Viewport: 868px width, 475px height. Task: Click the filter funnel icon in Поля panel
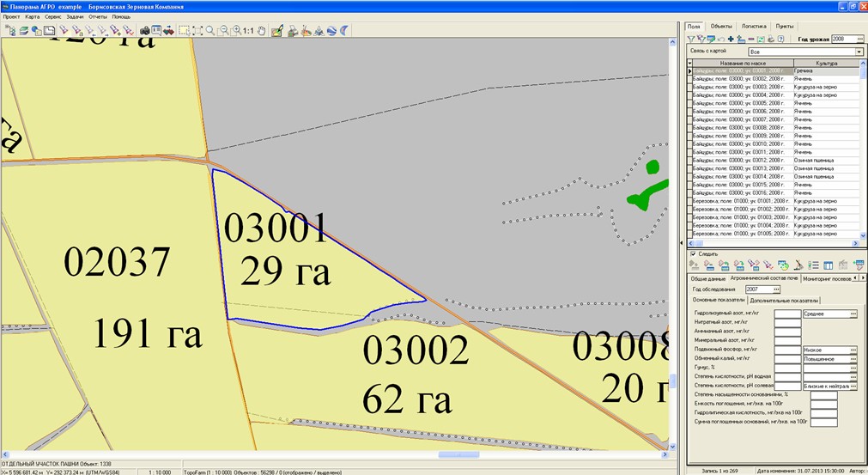point(691,40)
